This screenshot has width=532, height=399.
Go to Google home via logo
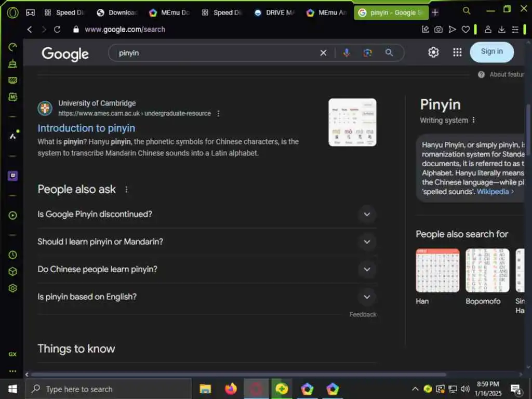click(65, 54)
